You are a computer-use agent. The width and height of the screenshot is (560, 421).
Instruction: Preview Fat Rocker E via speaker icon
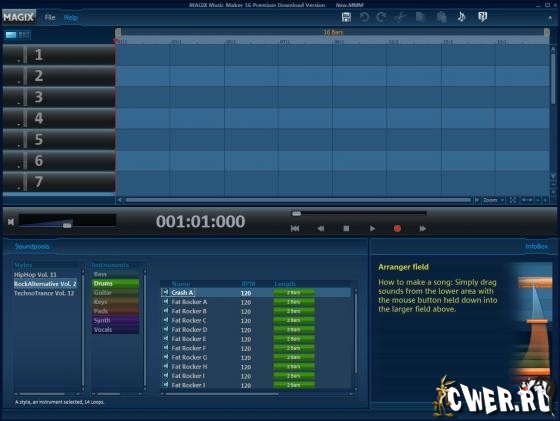[x=165, y=339]
